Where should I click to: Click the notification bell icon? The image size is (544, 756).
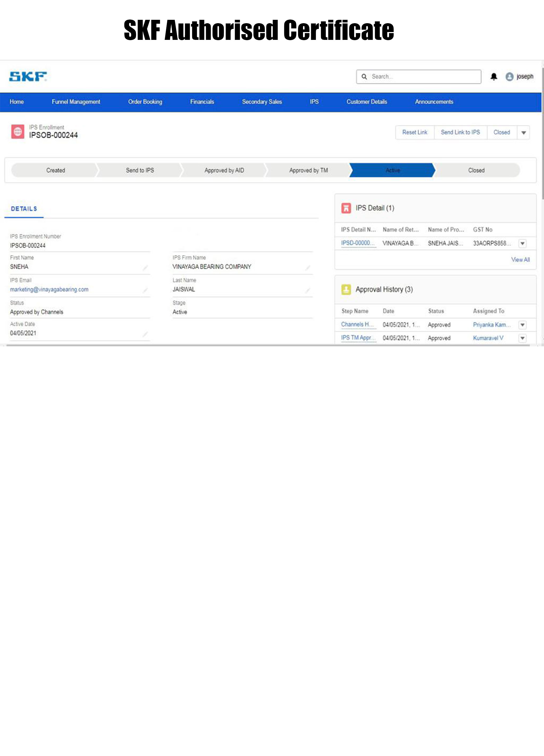(494, 77)
